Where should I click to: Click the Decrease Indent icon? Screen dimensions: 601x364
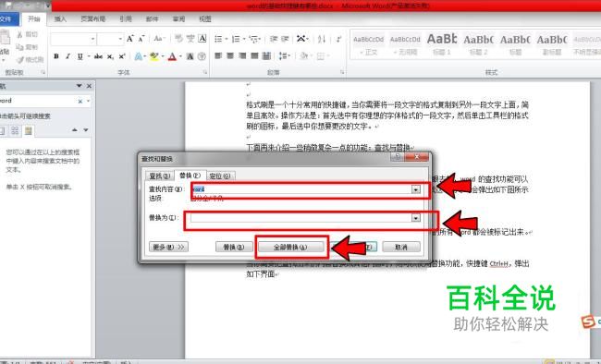[x=274, y=39]
